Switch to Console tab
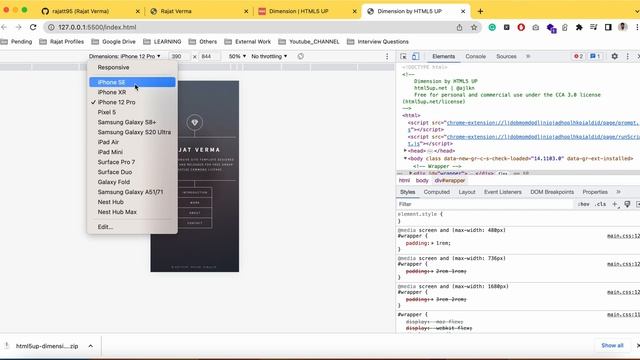 coord(476,56)
